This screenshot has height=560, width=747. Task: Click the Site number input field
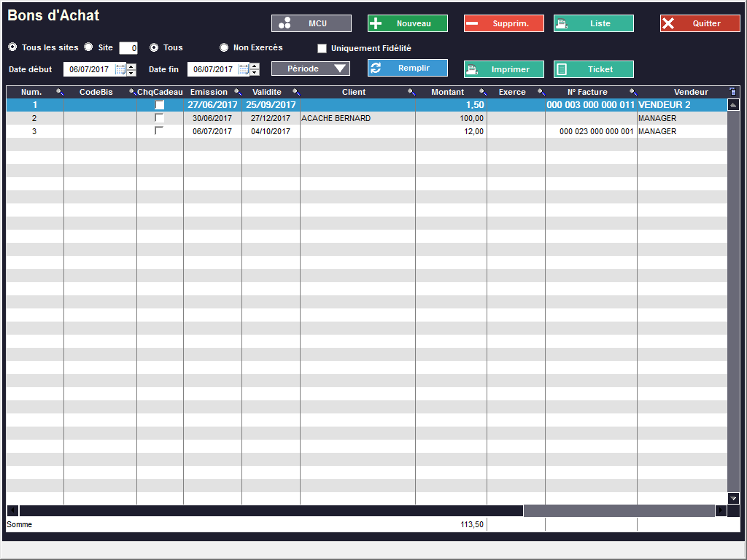[128, 48]
